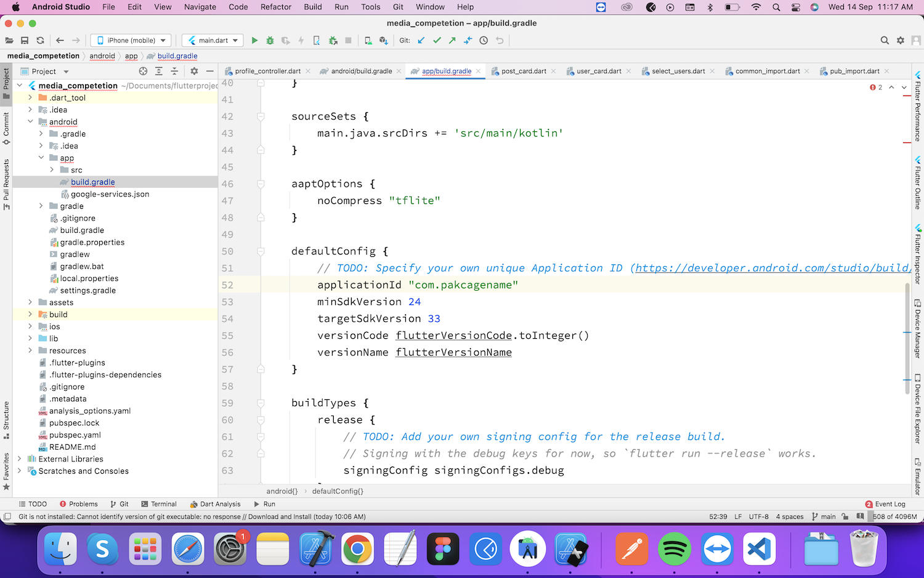Screen dimensions: 924x578
Task: Go to next highlighted error arrow
Action: coord(904,88)
